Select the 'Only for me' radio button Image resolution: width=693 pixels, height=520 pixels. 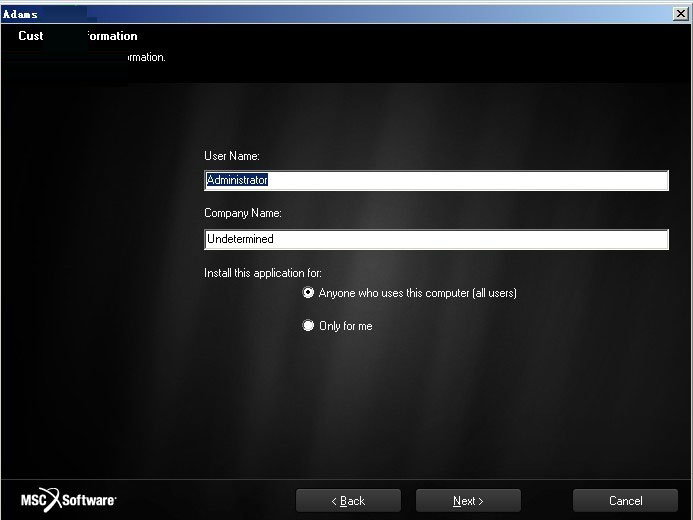(308, 326)
